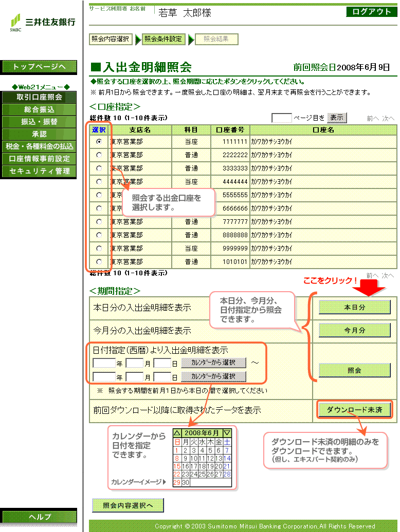The width and height of the screenshot is (400, 532).
Task: Open 総合振込 menu item
Action: click(x=39, y=109)
